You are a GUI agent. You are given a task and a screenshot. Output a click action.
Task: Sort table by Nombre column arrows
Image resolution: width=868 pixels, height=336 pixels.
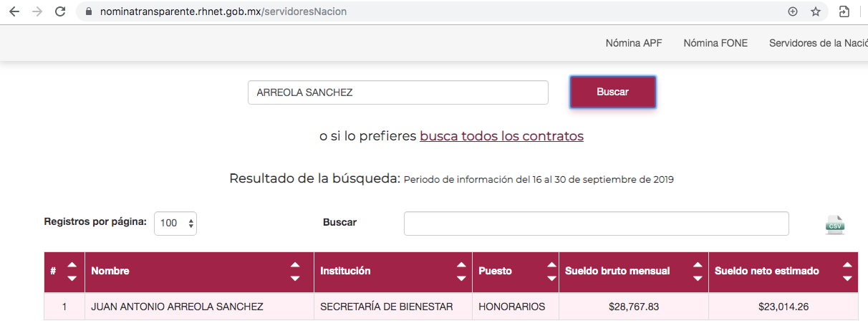[x=295, y=272]
